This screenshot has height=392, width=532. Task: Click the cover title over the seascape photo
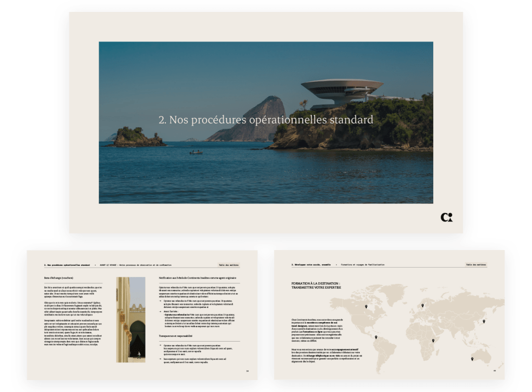266,120
